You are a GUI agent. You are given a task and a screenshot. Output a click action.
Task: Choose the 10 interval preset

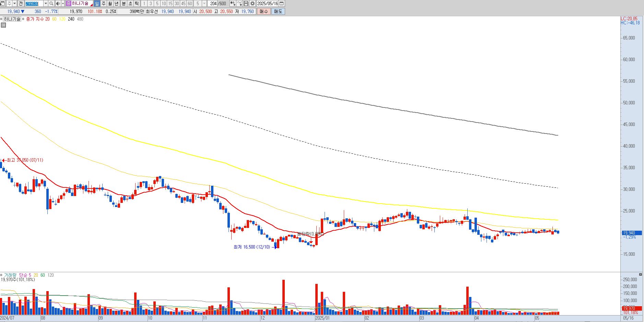click(164, 3)
